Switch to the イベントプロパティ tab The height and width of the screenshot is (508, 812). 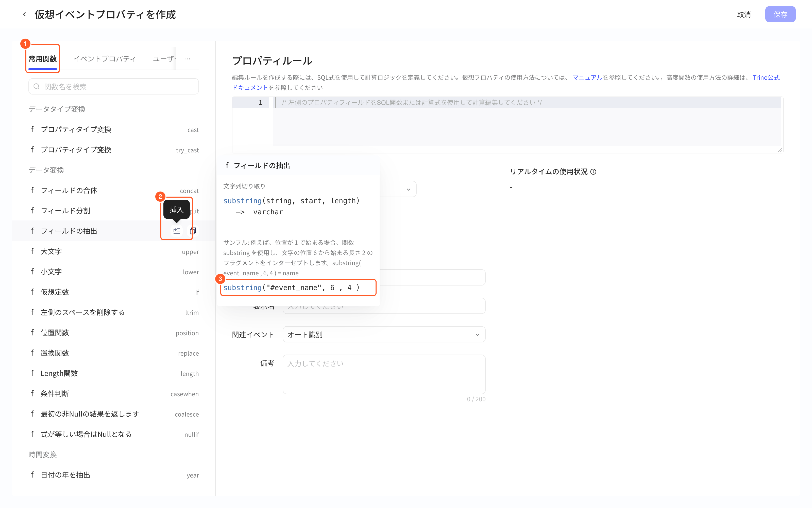tap(104, 59)
